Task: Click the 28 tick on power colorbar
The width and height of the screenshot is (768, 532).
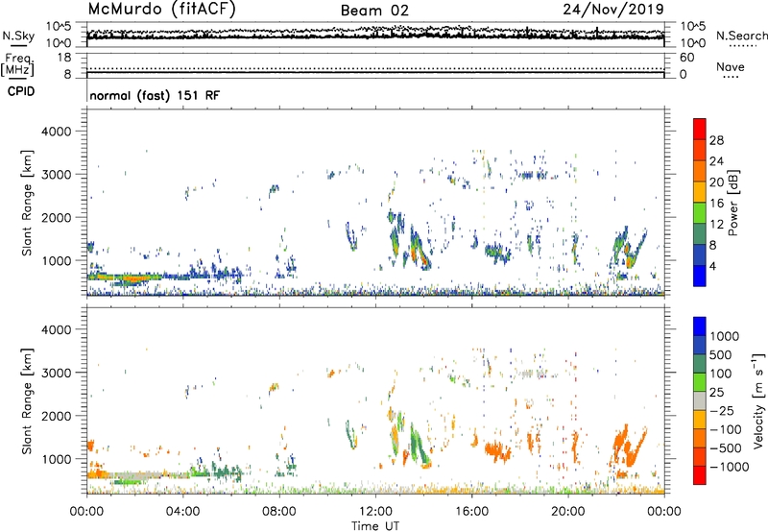Action: click(x=716, y=140)
